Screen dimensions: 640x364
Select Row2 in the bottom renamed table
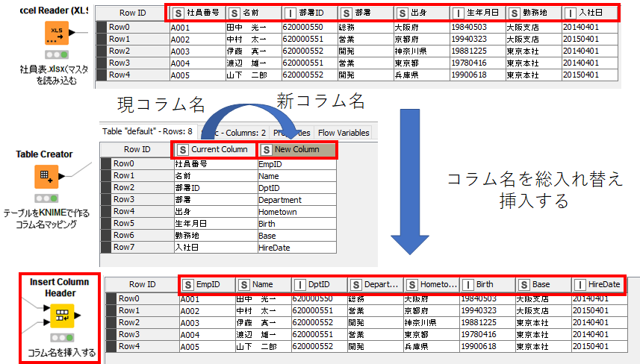[x=143, y=323]
